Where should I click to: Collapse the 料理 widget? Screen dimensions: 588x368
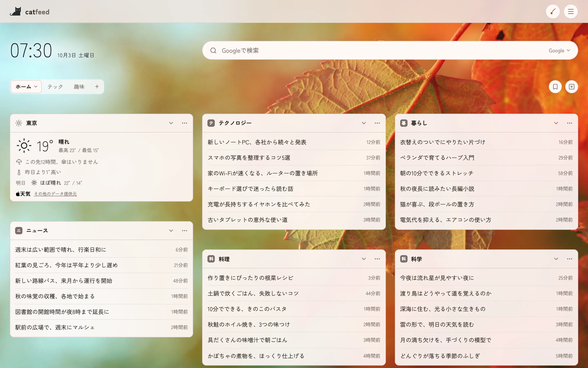click(x=364, y=259)
